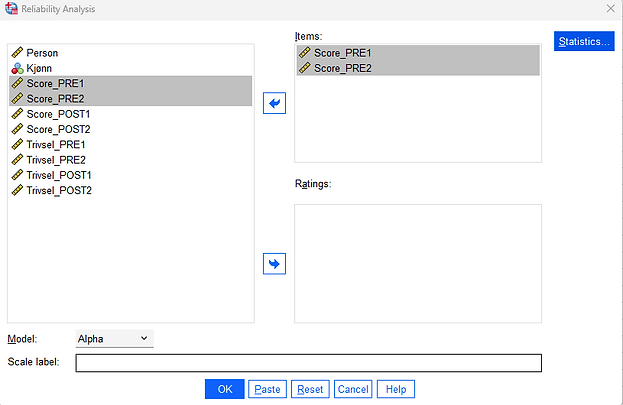
Task: Reset the dialog settings
Action: coord(310,389)
